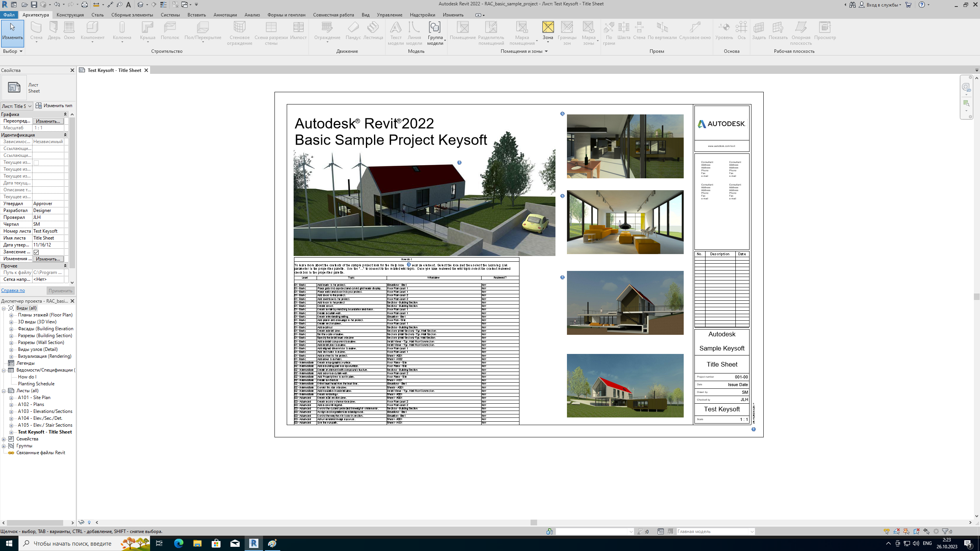Screen dimensions: 980x551
Task: Collapse the Ведомости/Спецификации node
Action: click(4, 370)
